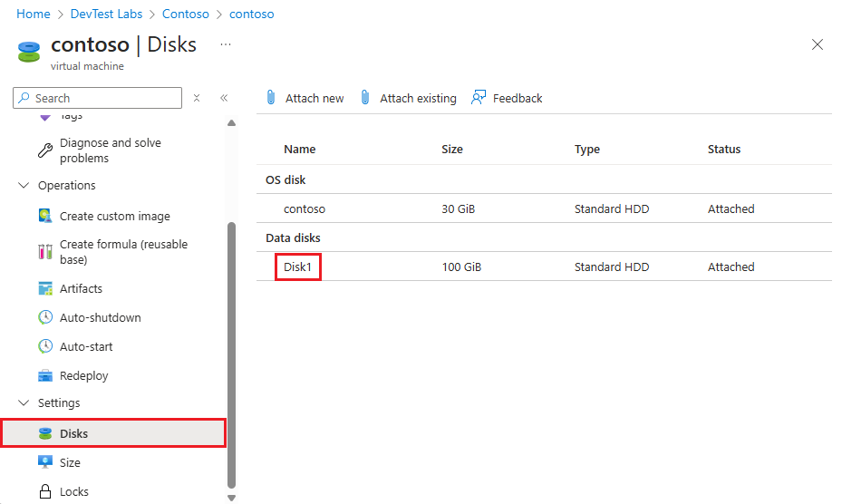Click the sidebar scrollbar down arrow
The height and width of the screenshot is (504, 842).
pyautogui.click(x=231, y=498)
